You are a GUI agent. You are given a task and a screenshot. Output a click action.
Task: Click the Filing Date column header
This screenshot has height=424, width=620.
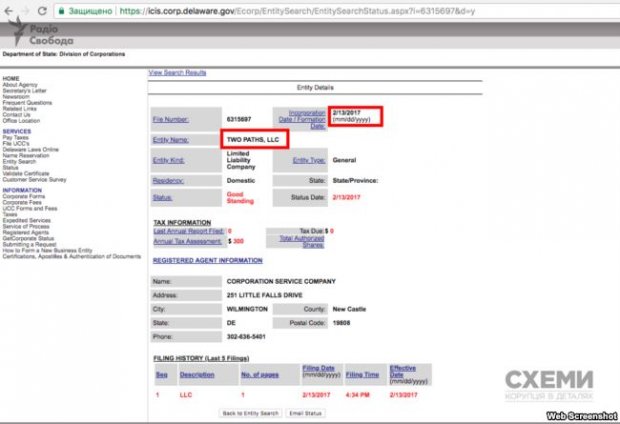coord(318,371)
